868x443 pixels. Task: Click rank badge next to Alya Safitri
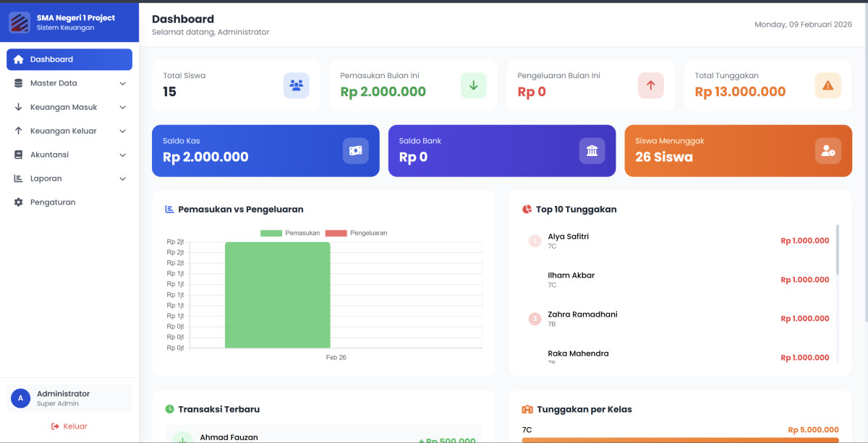(x=535, y=241)
